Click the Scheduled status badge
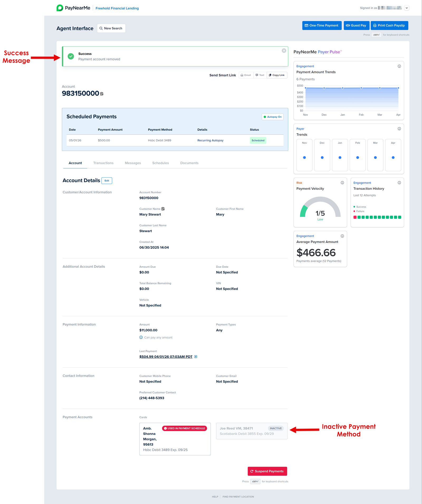422x504 pixels. (x=258, y=140)
